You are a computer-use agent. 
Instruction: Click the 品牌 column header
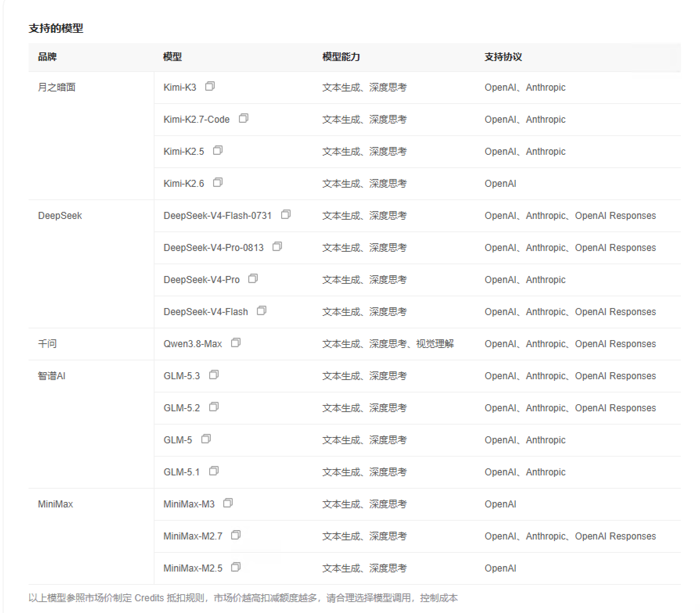[x=47, y=57]
